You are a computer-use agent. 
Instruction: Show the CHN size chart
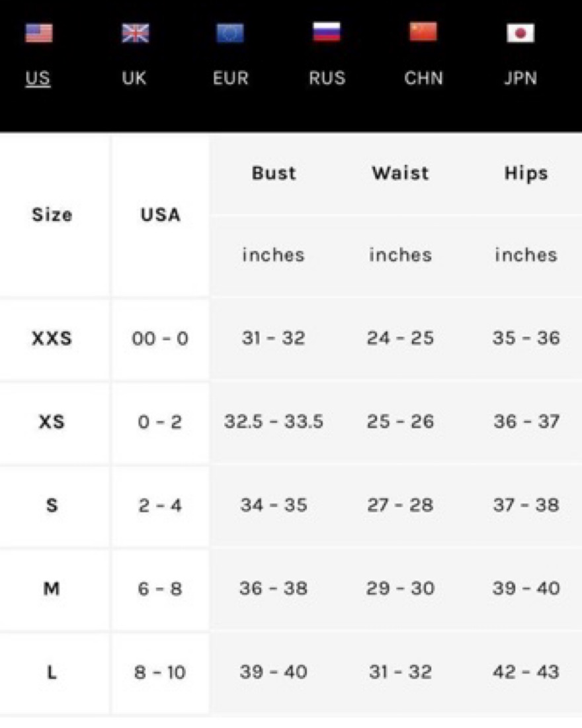point(424,78)
